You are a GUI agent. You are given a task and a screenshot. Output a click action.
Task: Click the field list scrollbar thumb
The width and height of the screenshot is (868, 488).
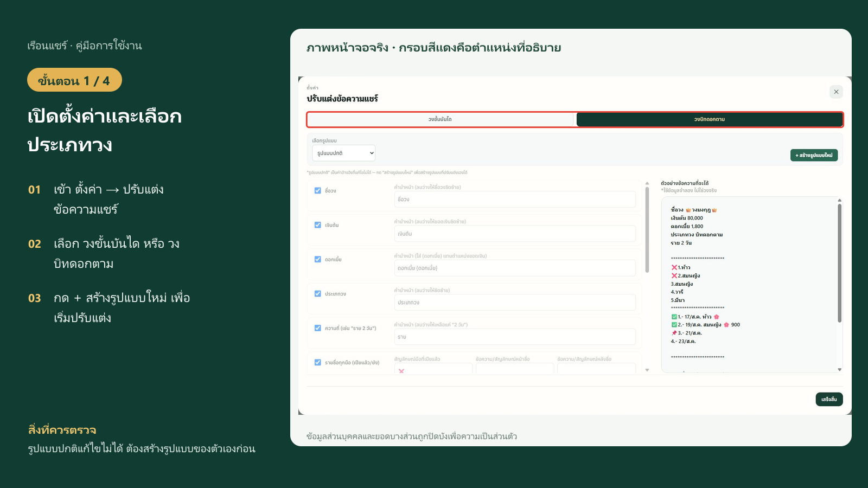coord(647,230)
